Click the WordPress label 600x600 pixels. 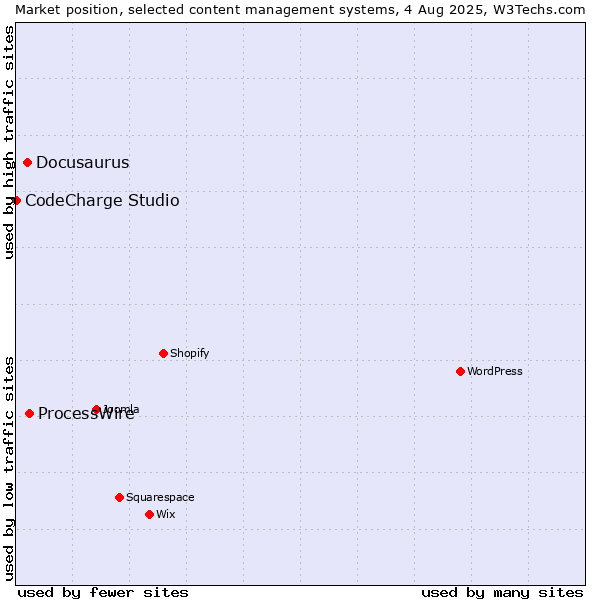[495, 372]
